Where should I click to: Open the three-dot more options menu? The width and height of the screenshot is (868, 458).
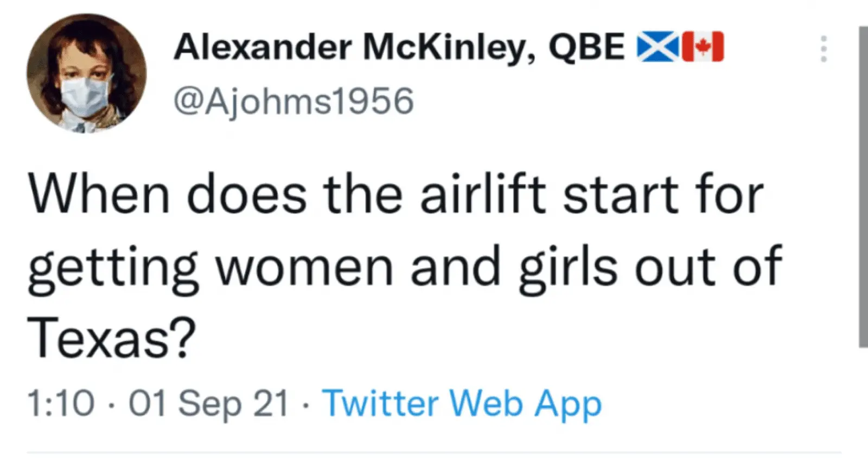pos(824,49)
